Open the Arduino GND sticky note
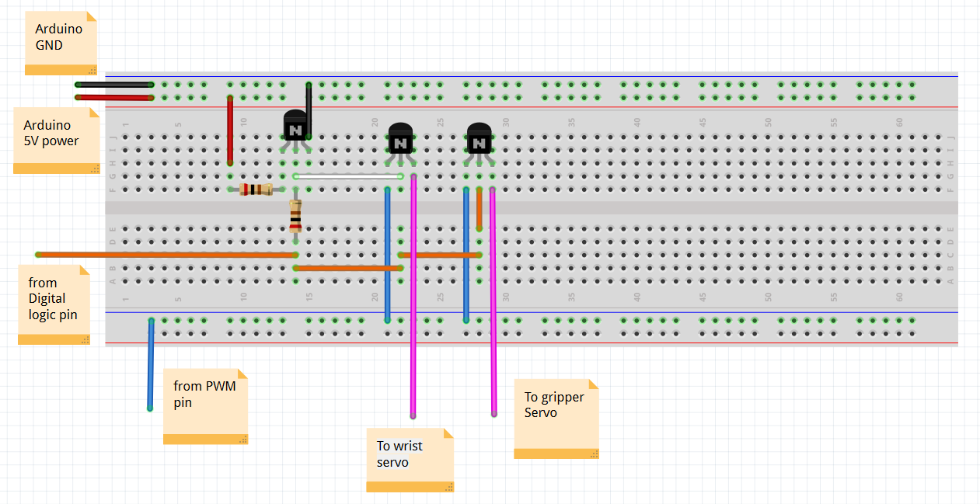This screenshot has height=504, width=980. (x=61, y=39)
